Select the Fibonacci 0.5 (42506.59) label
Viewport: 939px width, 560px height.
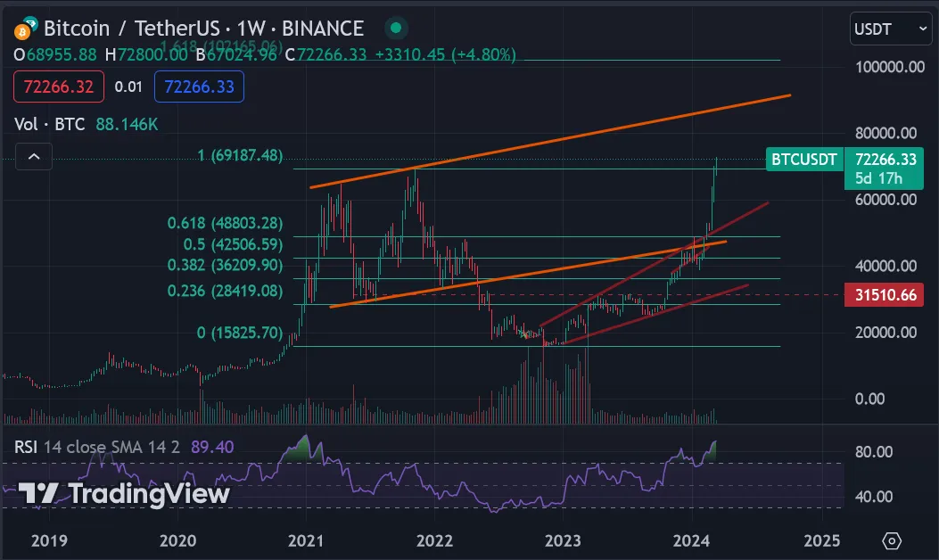coord(233,244)
